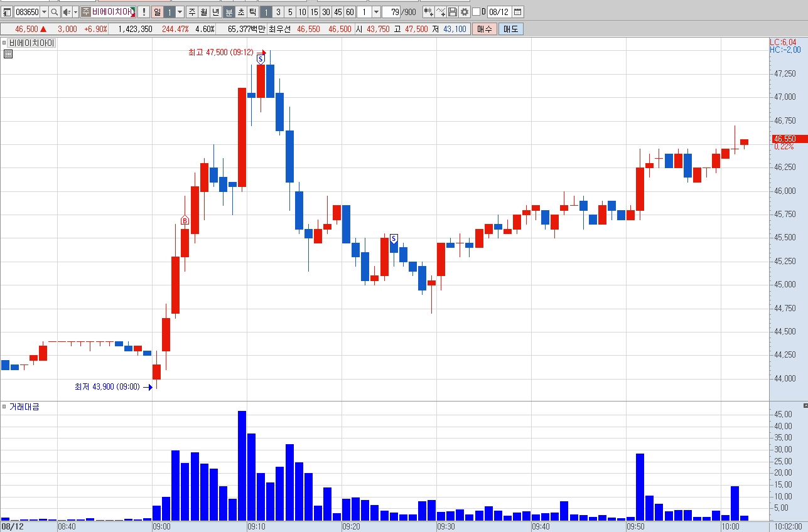Click the save floppy disk icon

coord(453,12)
